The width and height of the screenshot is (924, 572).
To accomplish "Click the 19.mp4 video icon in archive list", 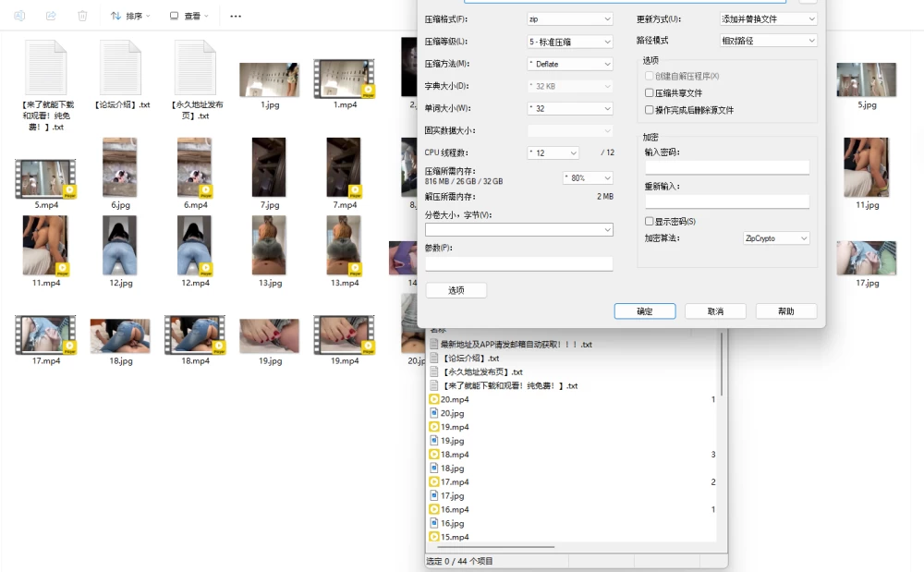I will click(x=434, y=427).
